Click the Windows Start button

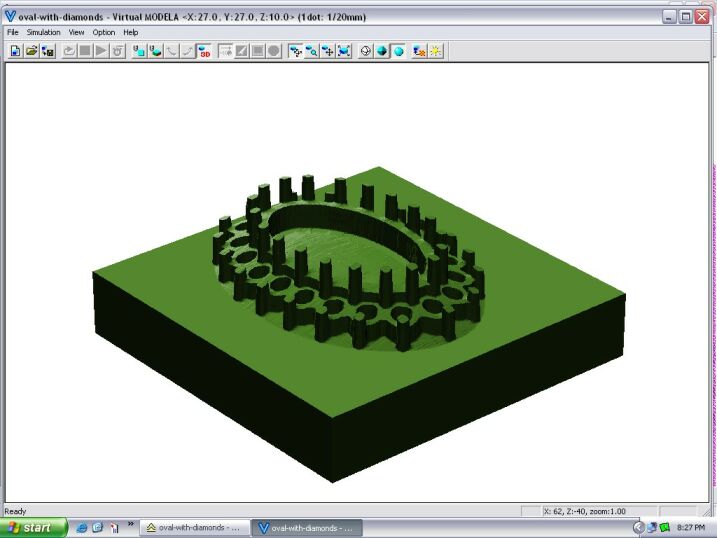[x=34, y=527]
